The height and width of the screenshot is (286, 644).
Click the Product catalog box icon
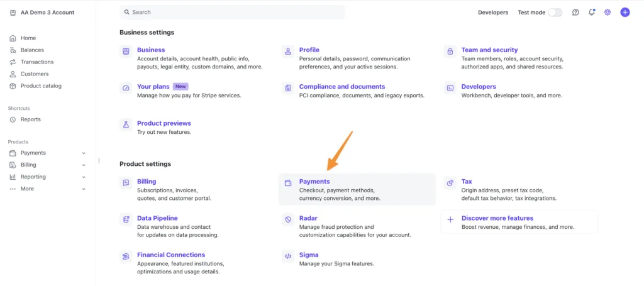[13, 86]
